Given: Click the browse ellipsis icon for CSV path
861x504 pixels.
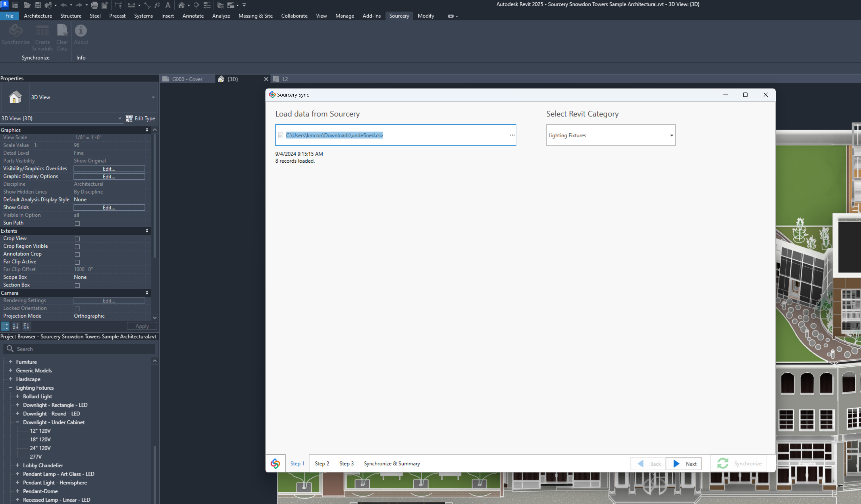Looking at the screenshot, I should coord(512,135).
